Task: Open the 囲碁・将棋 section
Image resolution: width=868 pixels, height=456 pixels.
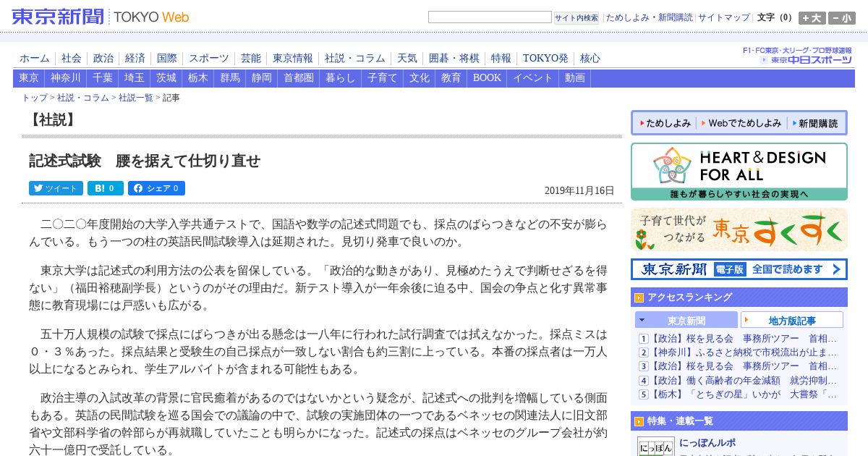Action: click(x=454, y=59)
